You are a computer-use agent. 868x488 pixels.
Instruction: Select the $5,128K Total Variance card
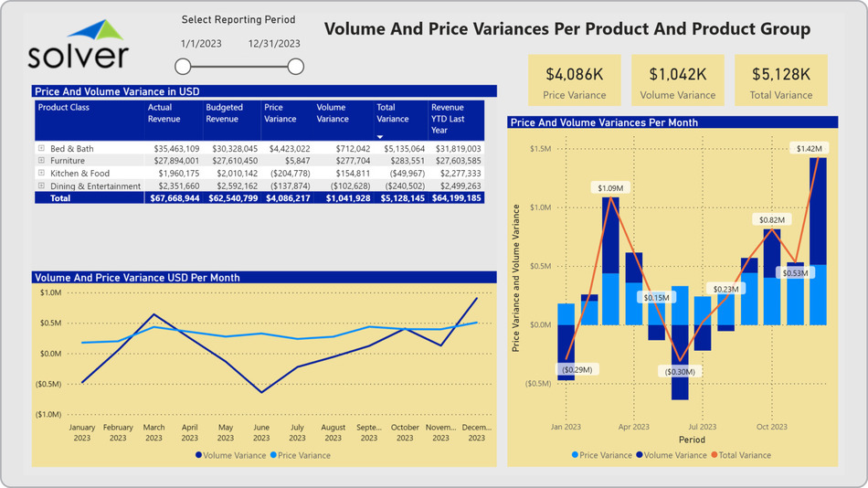(780, 80)
